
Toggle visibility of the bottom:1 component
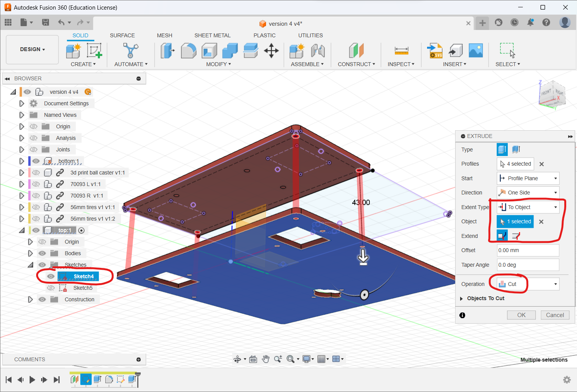pos(36,161)
